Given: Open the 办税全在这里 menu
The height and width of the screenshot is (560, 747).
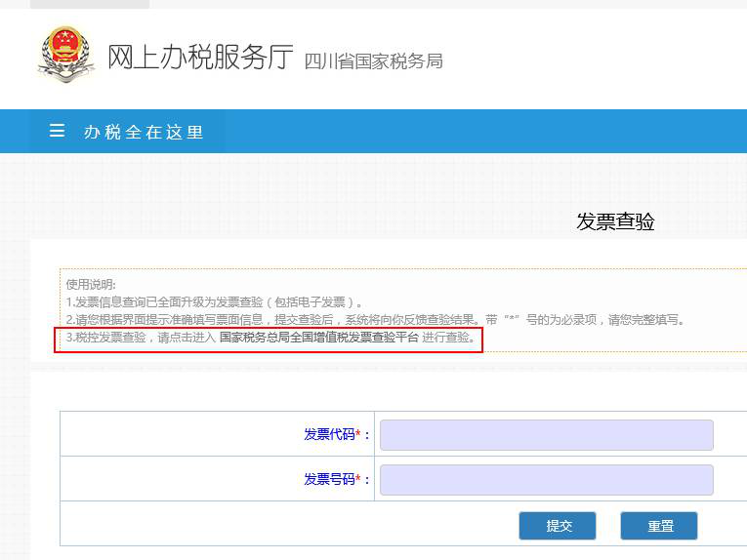Looking at the screenshot, I should tap(144, 132).
